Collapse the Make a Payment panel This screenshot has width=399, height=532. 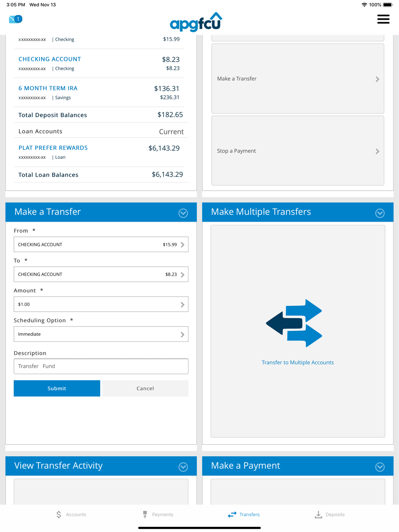380,467
